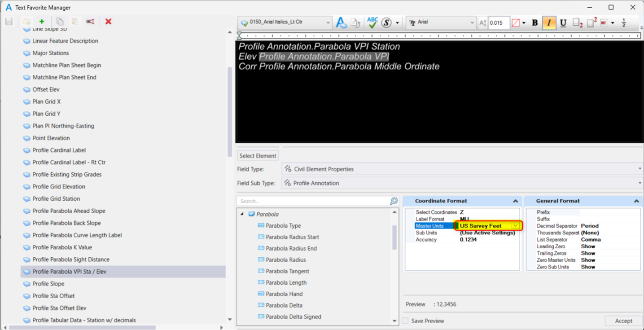Viewport: 644px width, 330px height.
Task: Collapse the Coordinate Format panel
Action: [x=515, y=201]
